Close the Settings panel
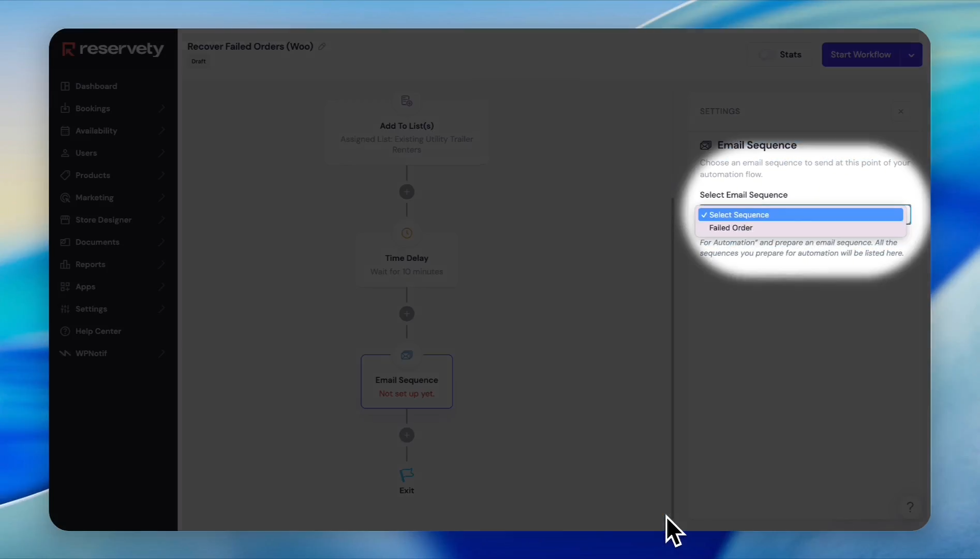 901,111
